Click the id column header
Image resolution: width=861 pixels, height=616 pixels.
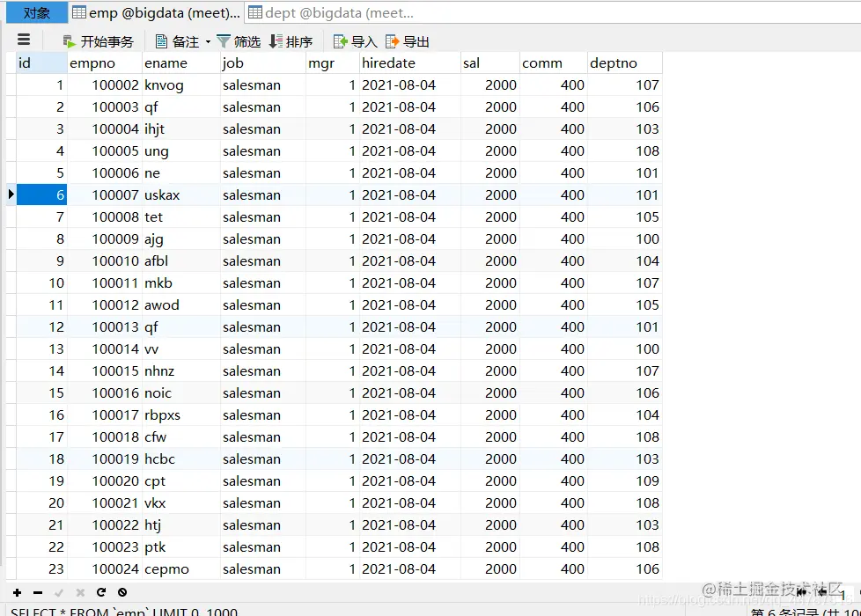click(x=41, y=63)
